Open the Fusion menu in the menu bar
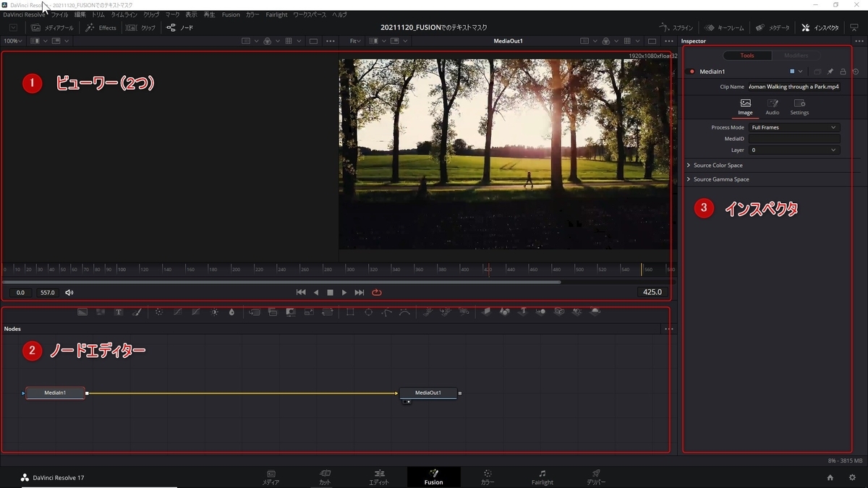The width and height of the screenshot is (868, 488). (231, 14)
